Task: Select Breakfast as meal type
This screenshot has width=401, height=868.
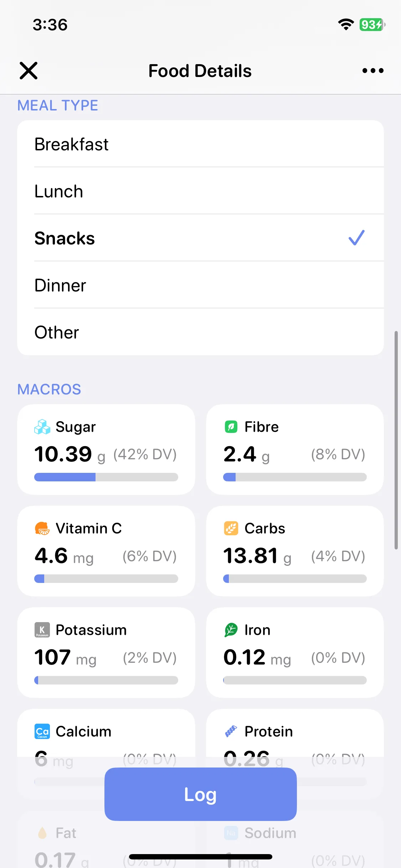Action: click(x=200, y=144)
